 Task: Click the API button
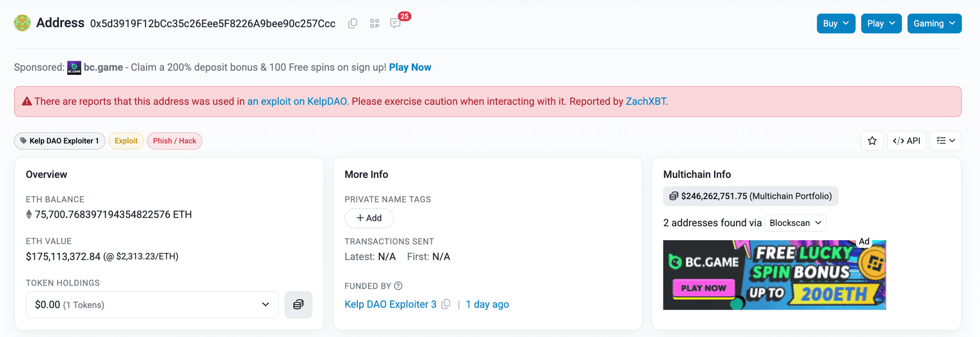(x=906, y=141)
